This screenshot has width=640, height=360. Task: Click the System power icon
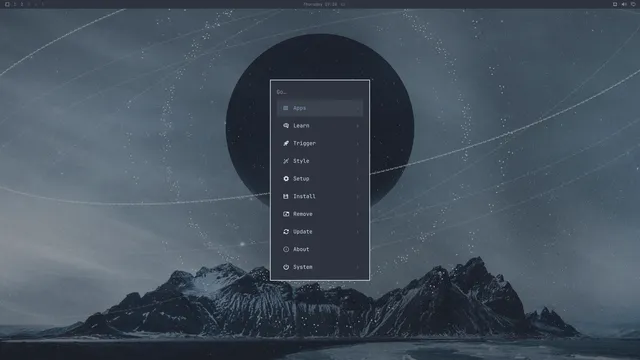tap(286, 267)
